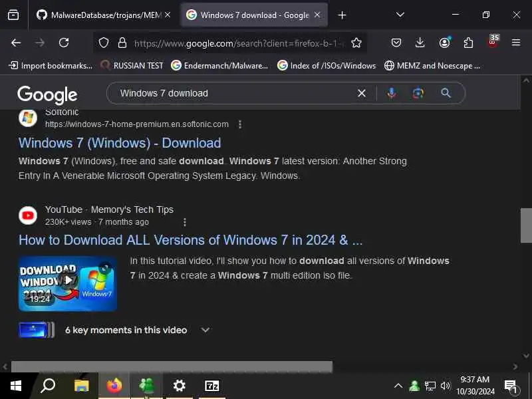532x399 pixels.
Task: Go back with the back arrow
Action: coord(16,43)
